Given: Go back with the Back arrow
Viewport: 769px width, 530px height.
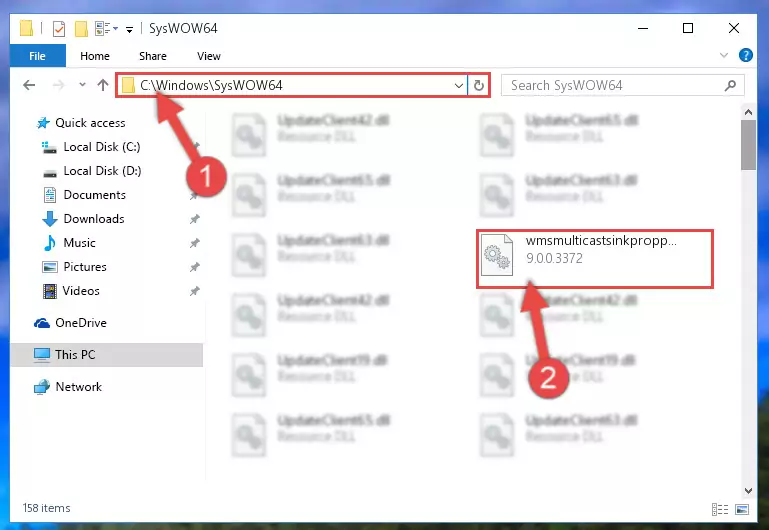Looking at the screenshot, I should coord(29,85).
